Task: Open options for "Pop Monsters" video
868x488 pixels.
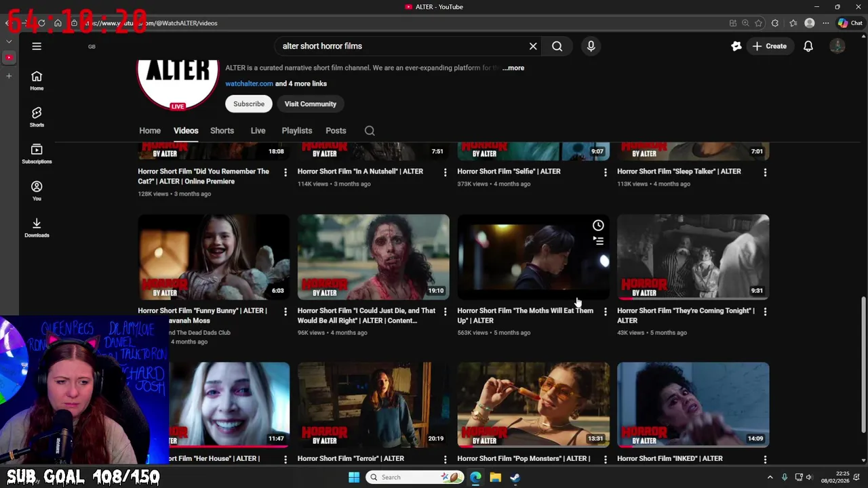Action: click(x=605, y=460)
